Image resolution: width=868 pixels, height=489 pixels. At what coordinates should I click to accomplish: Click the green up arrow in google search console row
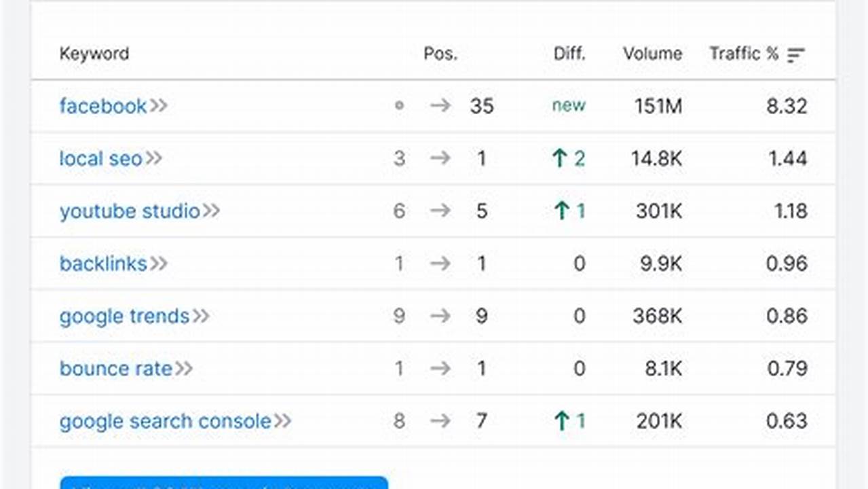point(561,421)
